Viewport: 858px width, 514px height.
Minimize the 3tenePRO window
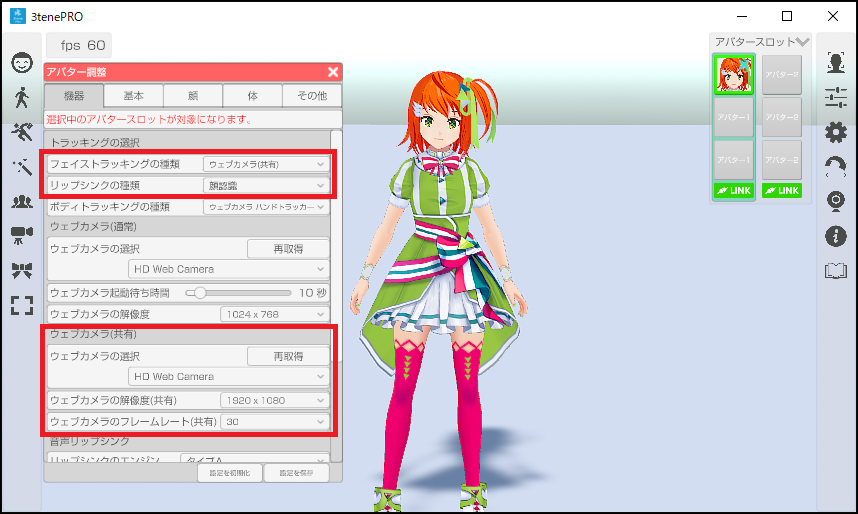742,16
